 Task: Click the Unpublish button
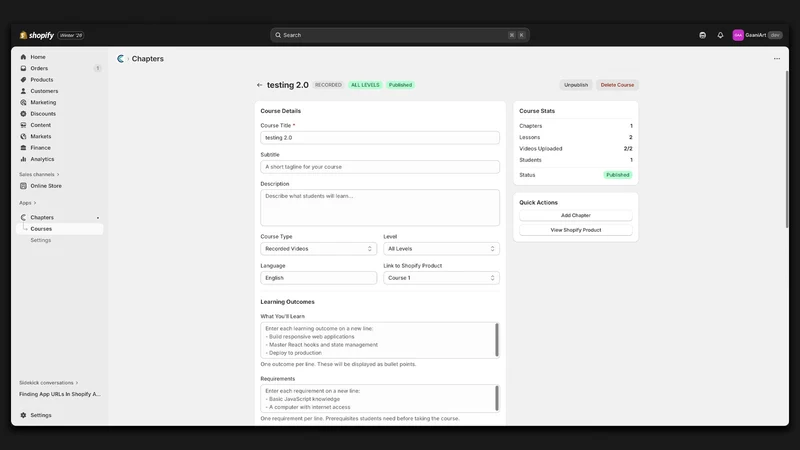pos(576,85)
